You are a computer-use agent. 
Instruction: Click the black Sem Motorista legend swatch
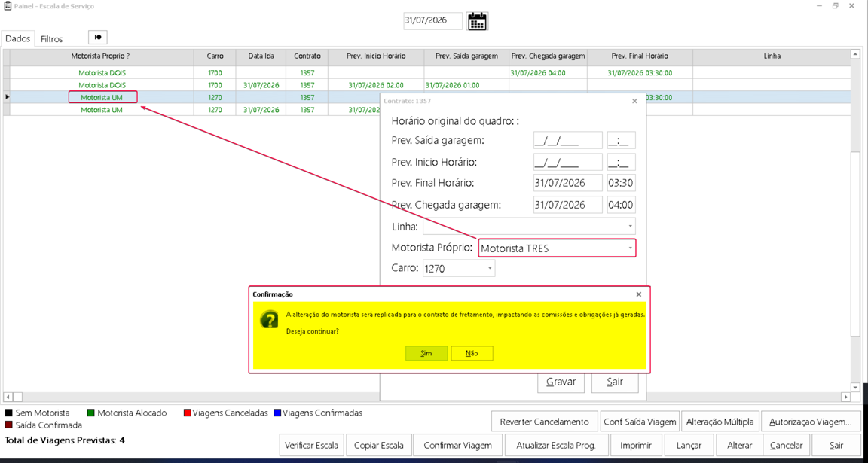coord(9,413)
